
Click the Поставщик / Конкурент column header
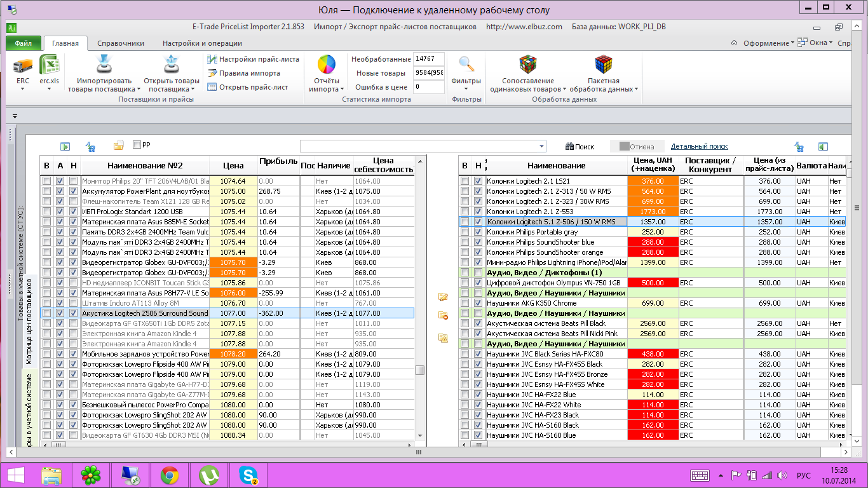coord(710,165)
